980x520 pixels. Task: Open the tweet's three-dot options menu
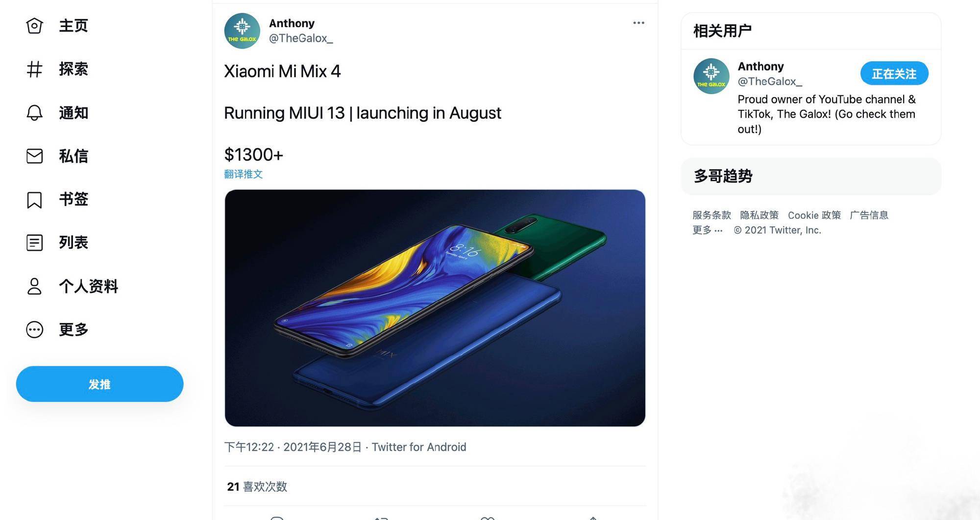[638, 23]
